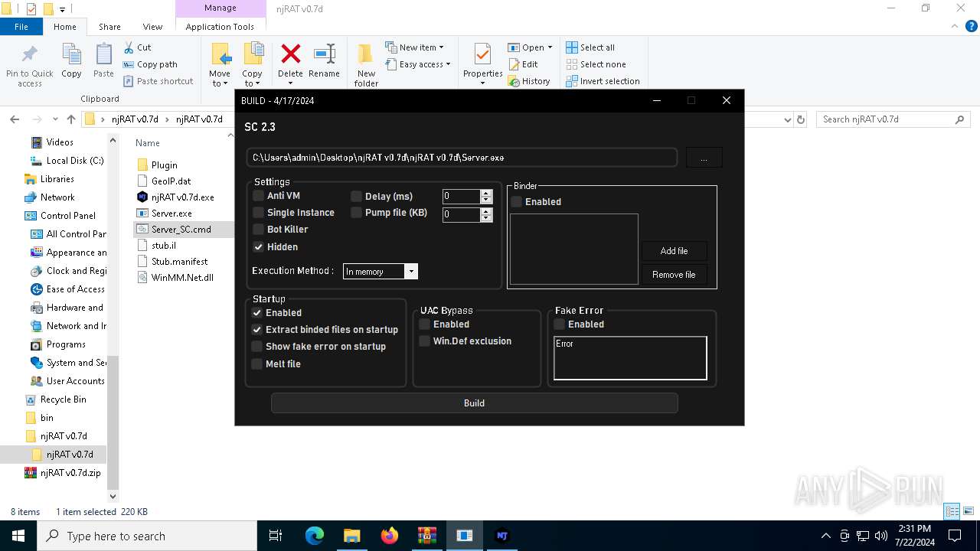Image resolution: width=980 pixels, height=551 pixels.
Task: Click the Search njRAT v0.7d box
Action: (893, 119)
